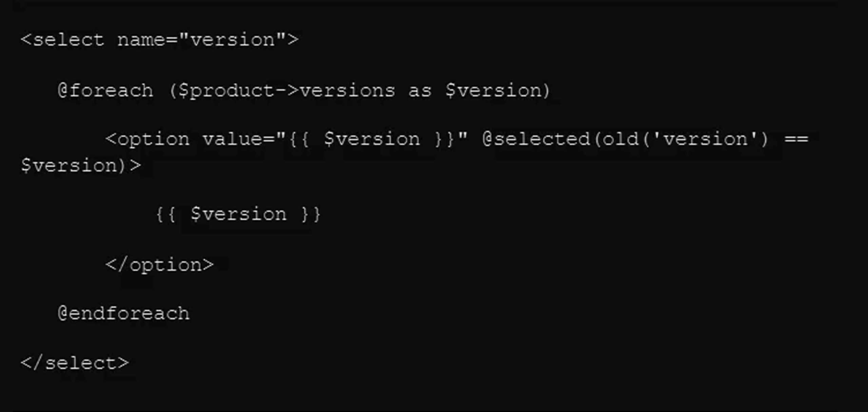Click the standalone {{ $version }} output line
This screenshot has height=412, width=868.
coord(238,214)
